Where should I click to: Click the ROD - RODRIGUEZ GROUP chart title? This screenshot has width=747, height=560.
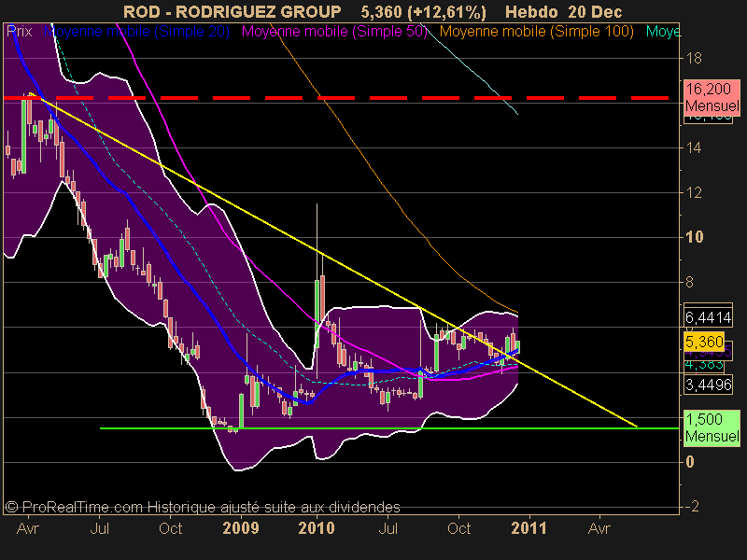point(232,11)
